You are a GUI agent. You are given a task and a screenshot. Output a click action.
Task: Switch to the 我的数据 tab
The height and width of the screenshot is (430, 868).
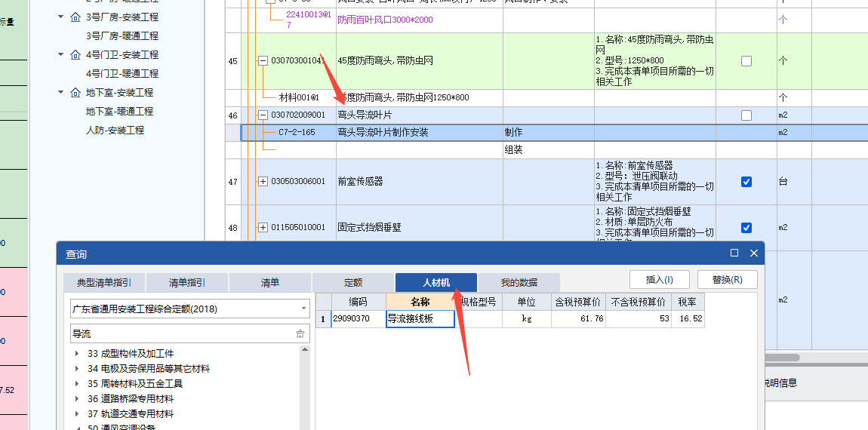click(x=519, y=283)
